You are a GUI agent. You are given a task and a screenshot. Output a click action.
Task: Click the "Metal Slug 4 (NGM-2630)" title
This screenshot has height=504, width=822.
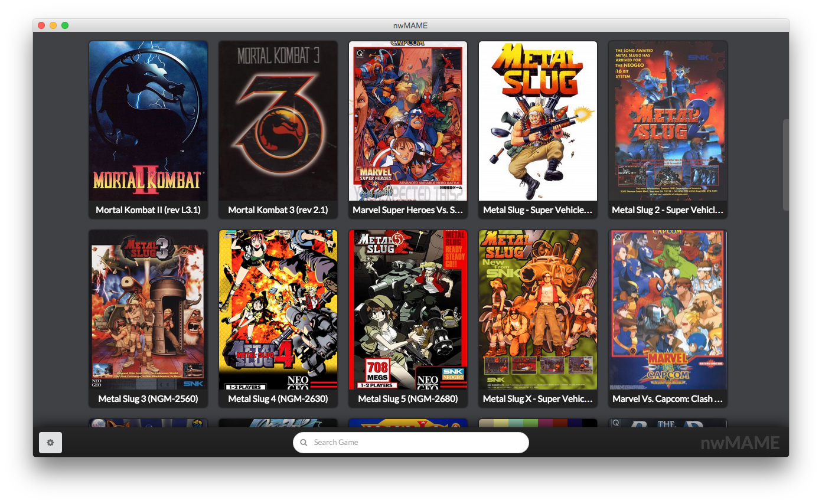point(278,399)
